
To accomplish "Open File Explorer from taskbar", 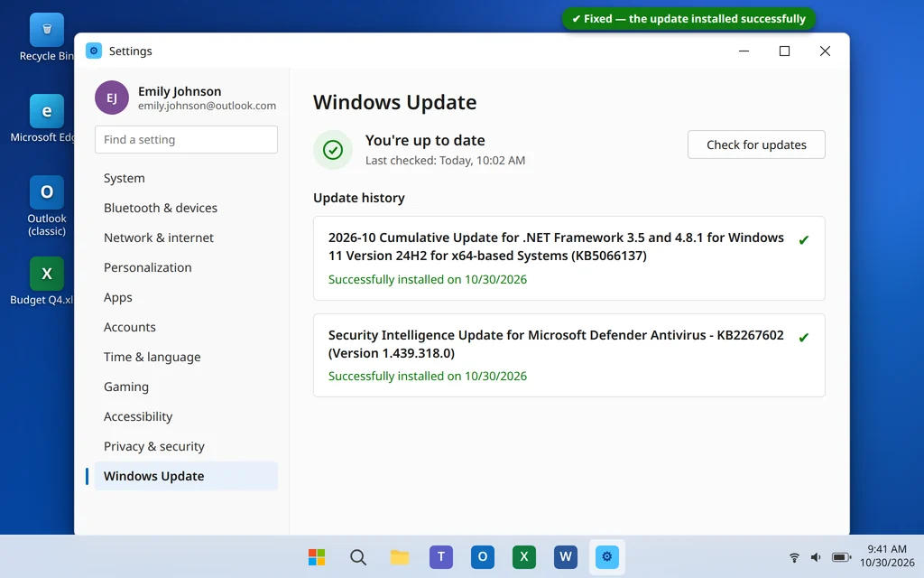I will pos(400,556).
